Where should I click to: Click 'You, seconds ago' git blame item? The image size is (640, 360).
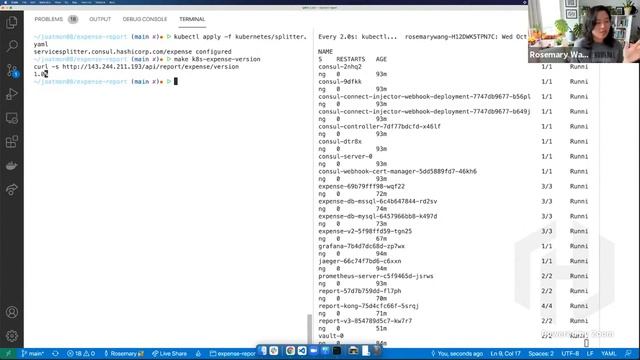click(457, 354)
